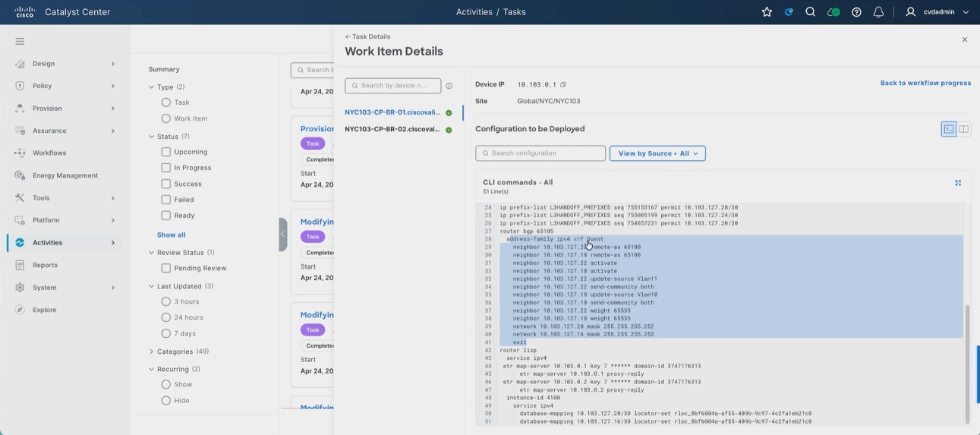Click green status check for NYC103-CP-BR-01
The width and height of the screenshot is (980, 435).
[449, 113]
